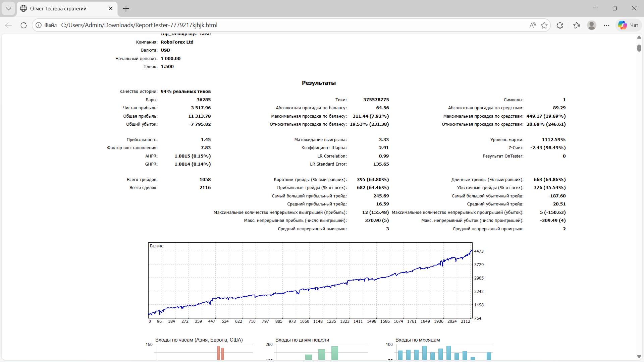644x362 pixels.
Task: Open the Extensions puzzle icon
Action: pos(560,25)
